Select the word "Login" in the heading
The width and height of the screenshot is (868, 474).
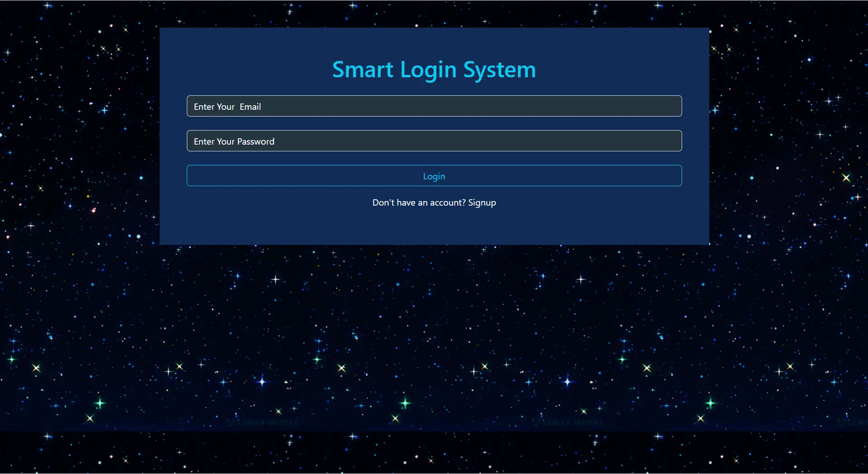(x=428, y=71)
